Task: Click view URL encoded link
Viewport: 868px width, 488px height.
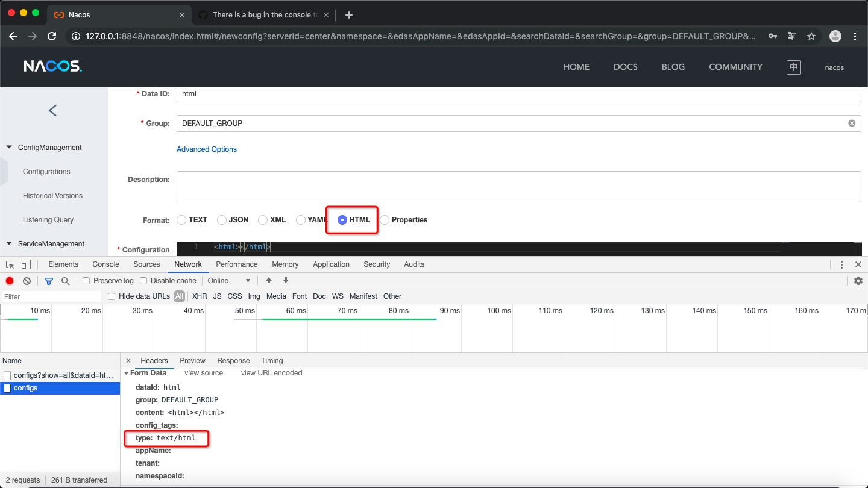Action: tap(271, 373)
